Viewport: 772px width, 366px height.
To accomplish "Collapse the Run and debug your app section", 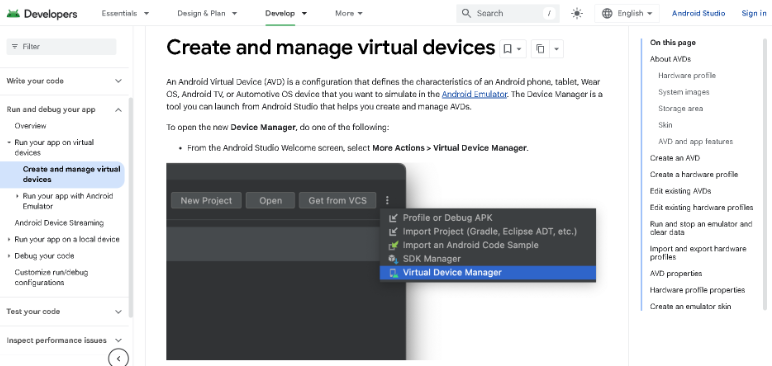I will [64, 109].
